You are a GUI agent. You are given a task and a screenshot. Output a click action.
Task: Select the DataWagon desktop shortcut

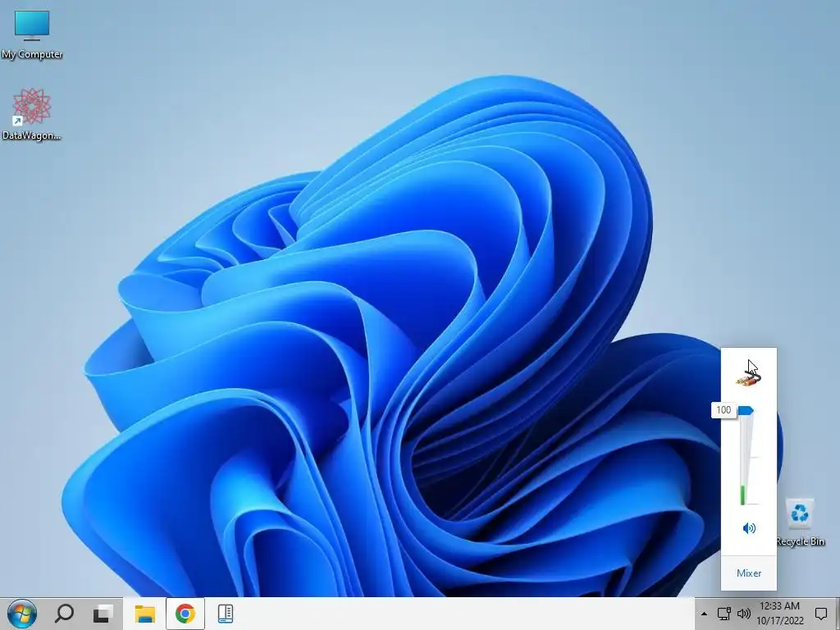(32, 114)
